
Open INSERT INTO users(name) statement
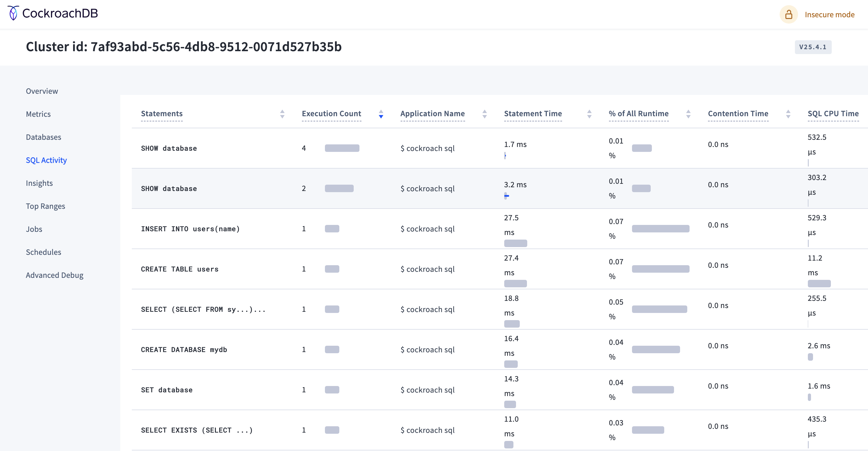[x=190, y=229]
